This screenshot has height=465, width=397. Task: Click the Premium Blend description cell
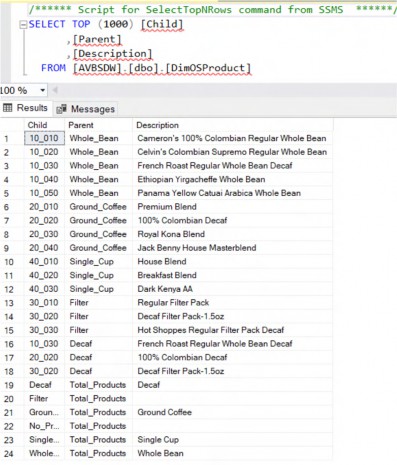[233, 207]
